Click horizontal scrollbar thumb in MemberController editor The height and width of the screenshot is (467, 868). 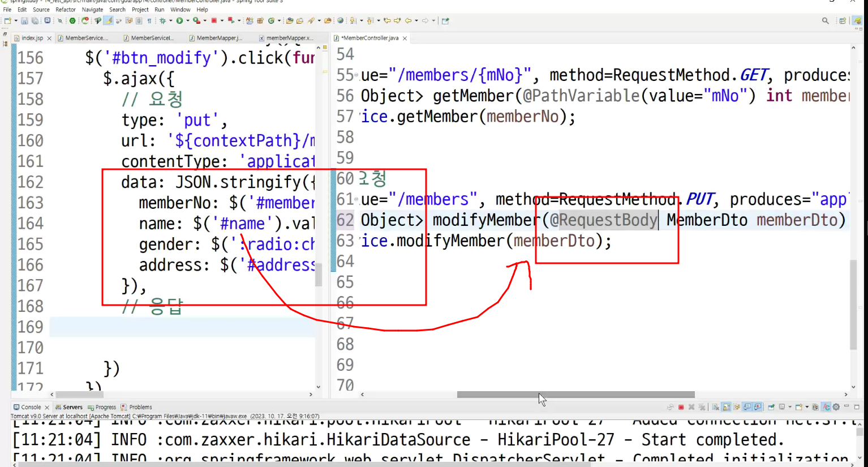tap(575, 395)
